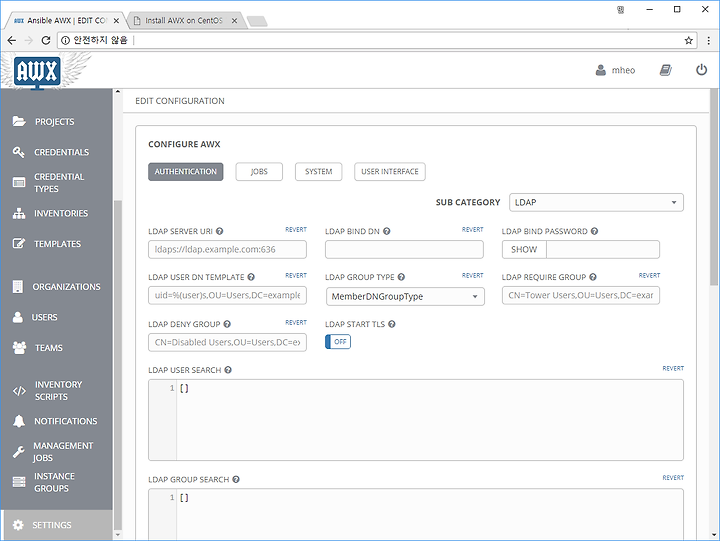Revert LDAP Require Group value
Viewport: 720px width, 541px height.
649,276
